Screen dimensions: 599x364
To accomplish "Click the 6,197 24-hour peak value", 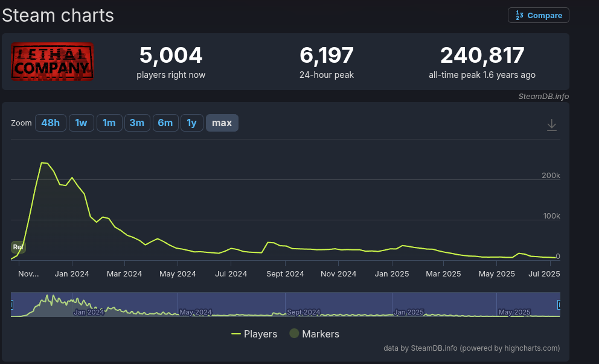I will pos(327,56).
